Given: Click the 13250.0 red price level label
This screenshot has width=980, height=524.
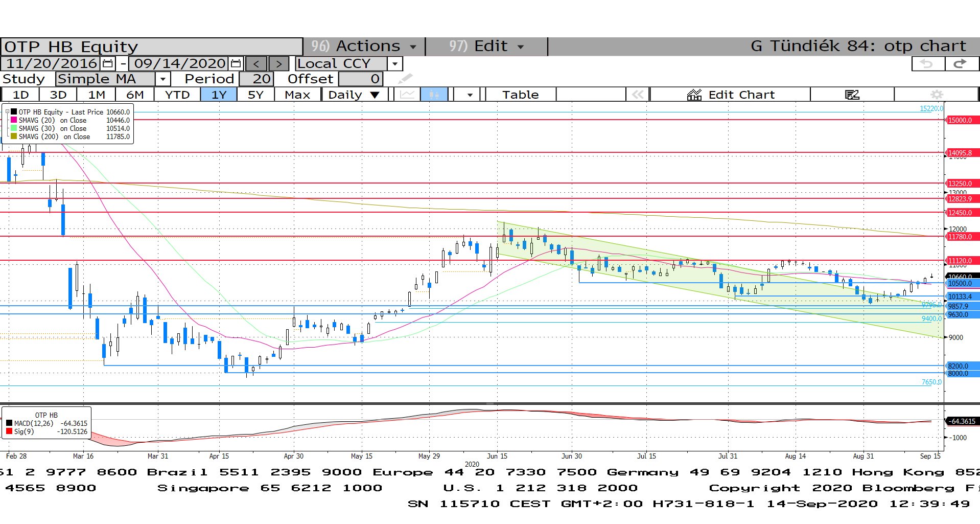Looking at the screenshot, I should pos(962,184).
